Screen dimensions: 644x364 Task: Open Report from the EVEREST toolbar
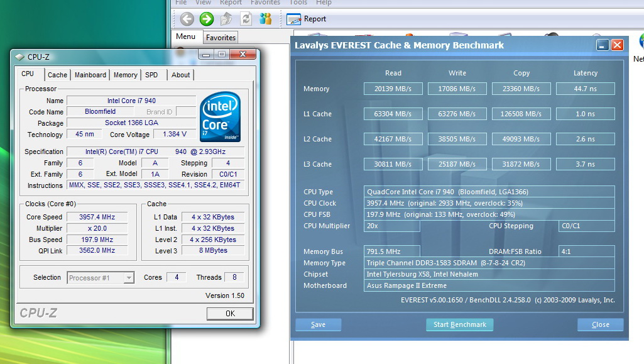coord(306,19)
